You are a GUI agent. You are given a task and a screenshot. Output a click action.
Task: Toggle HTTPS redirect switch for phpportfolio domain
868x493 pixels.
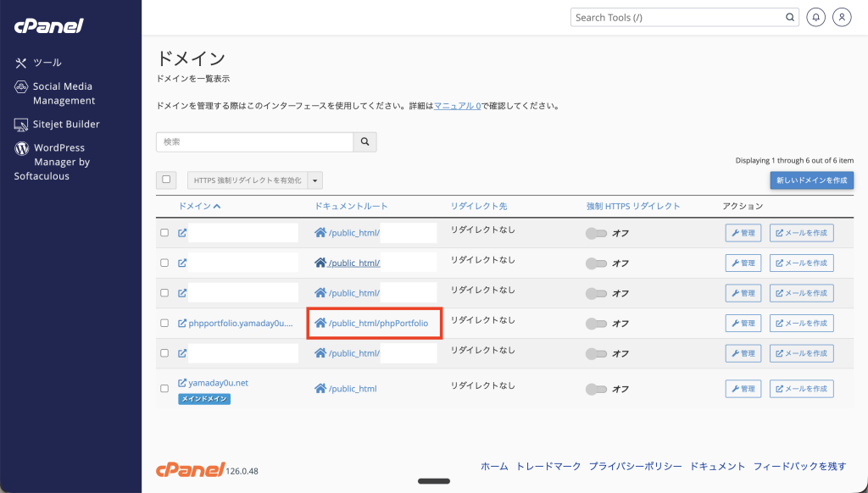[x=596, y=324]
